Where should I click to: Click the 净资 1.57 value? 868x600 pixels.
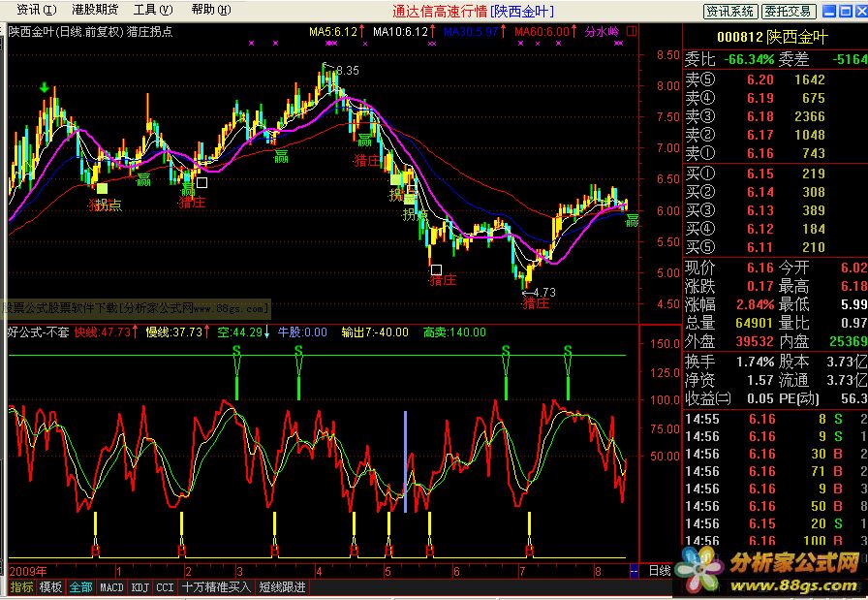759,381
